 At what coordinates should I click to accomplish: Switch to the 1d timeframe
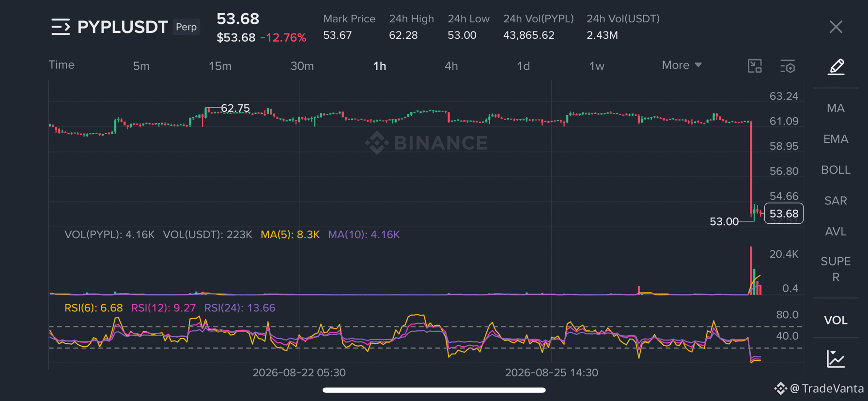(x=523, y=66)
